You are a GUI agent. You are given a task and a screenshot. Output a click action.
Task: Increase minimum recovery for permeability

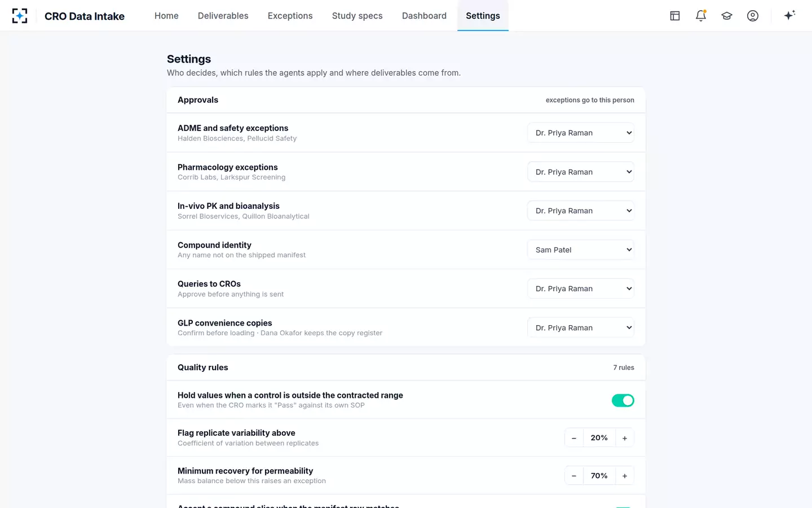625,476
